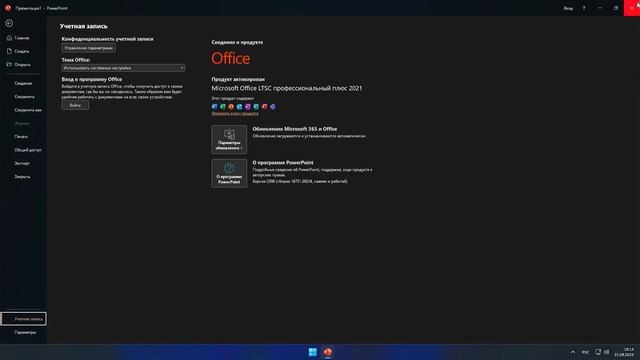Select Учетная запись at sidebar bottom
Image resolution: width=640 pixels, height=360 pixels.
pos(24,319)
